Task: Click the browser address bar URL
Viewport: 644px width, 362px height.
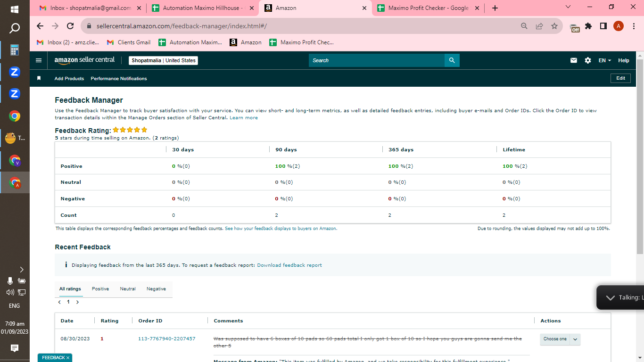Action: click(x=182, y=26)
